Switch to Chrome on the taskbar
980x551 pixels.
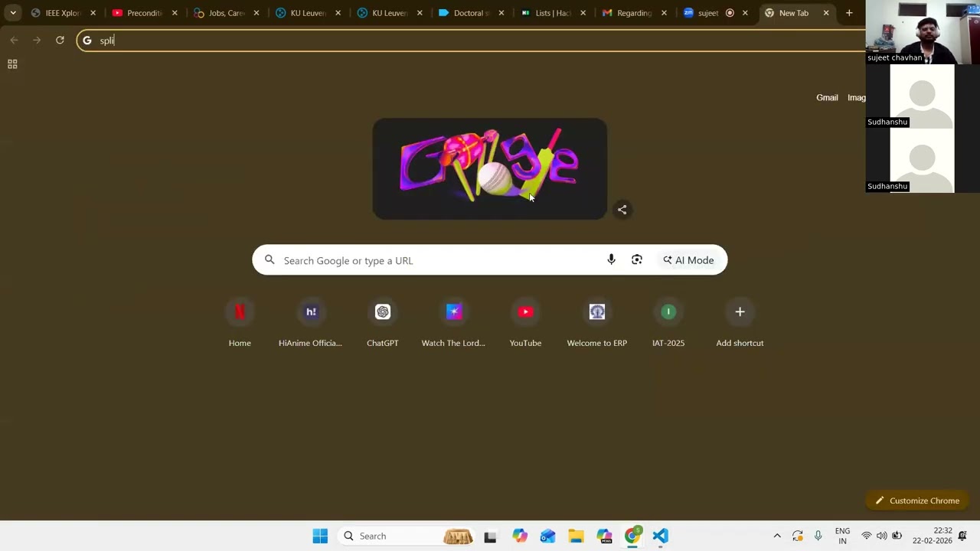coord(632,536)
